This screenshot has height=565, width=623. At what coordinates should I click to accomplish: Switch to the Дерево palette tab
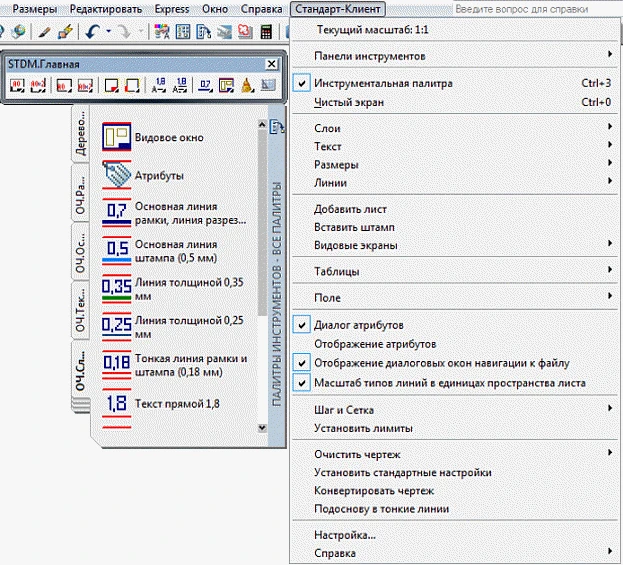click(x=80, y=135)
